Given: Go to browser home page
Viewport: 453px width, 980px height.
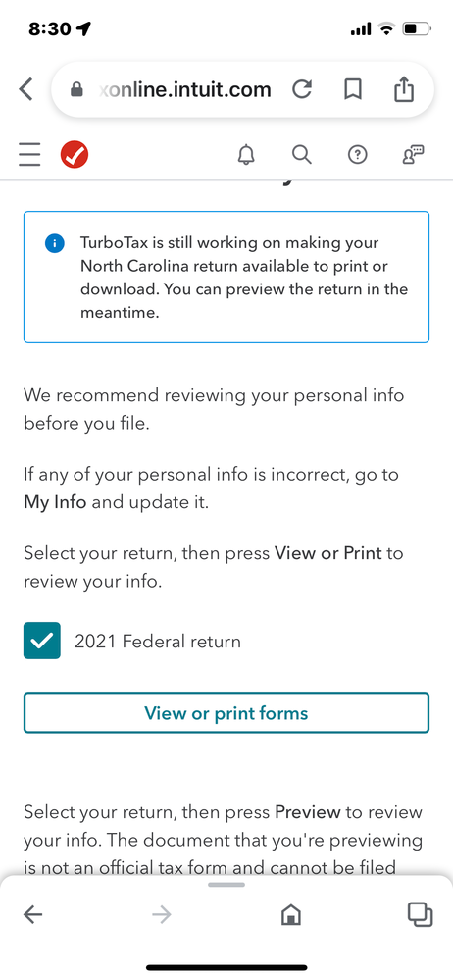Looking at the screenshot, I should click(x=291, y=915).
